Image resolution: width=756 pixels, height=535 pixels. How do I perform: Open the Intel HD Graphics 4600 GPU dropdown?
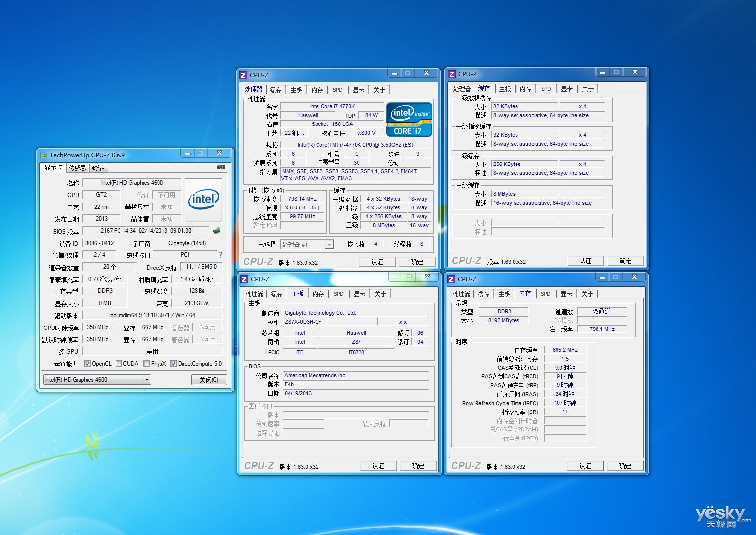(97, 380)
